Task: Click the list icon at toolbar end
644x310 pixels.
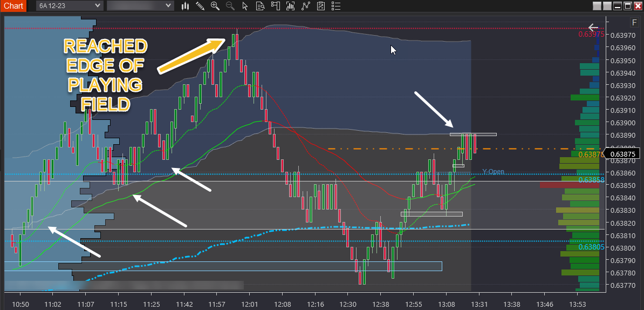Action: tap(336, 6)
